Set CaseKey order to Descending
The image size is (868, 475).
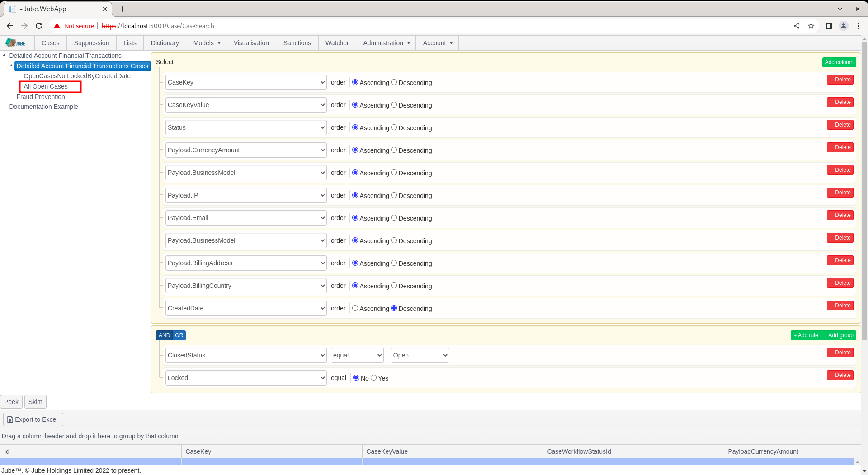394,82
